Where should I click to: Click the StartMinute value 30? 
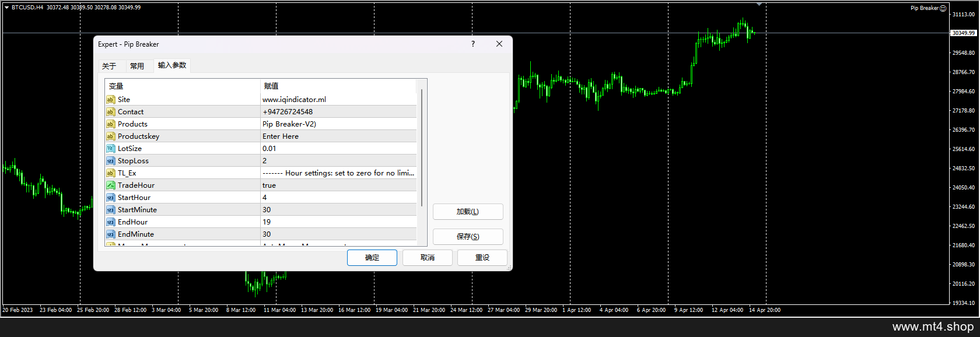[x=267, y=210]
